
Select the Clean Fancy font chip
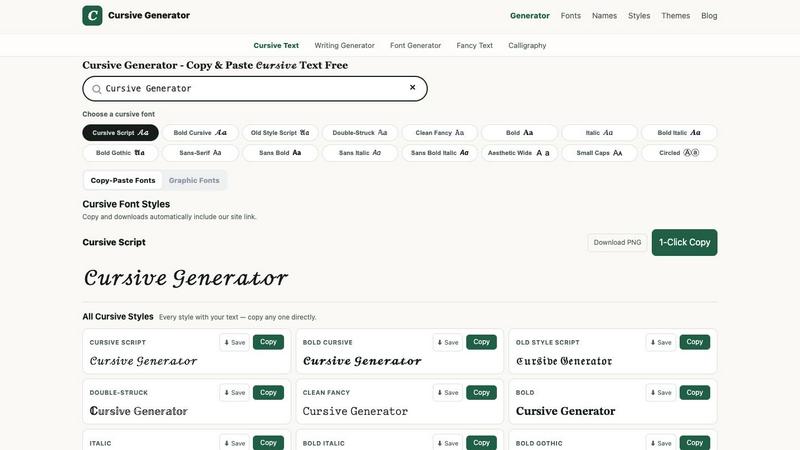[440, 133]
